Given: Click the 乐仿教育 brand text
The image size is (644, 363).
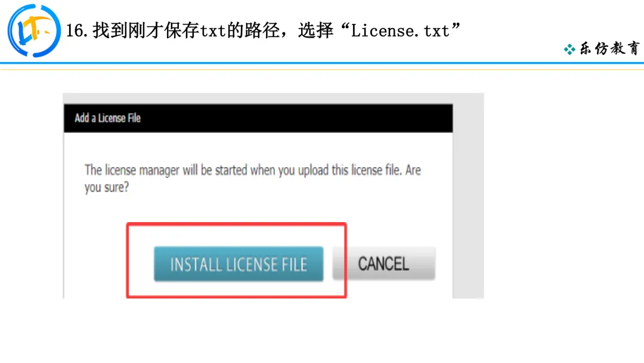Looking at the screenshot, I should coord(609,48).
